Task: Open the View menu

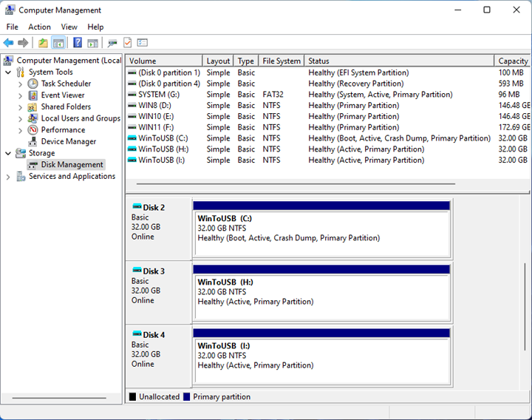Action: [x=69, y=27]
